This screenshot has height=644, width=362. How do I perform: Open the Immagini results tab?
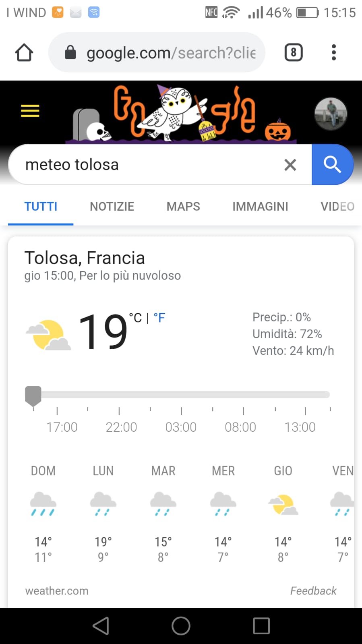pos(260,207)
